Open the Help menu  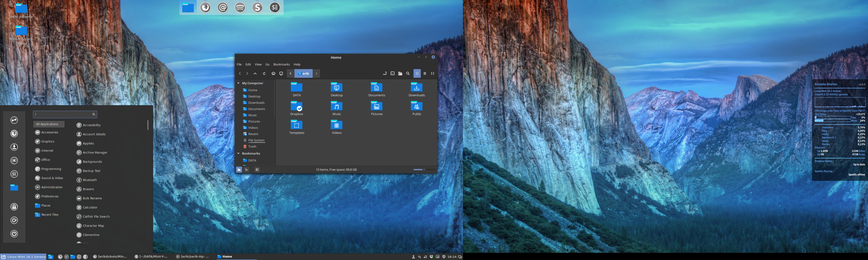coord(297,64)
